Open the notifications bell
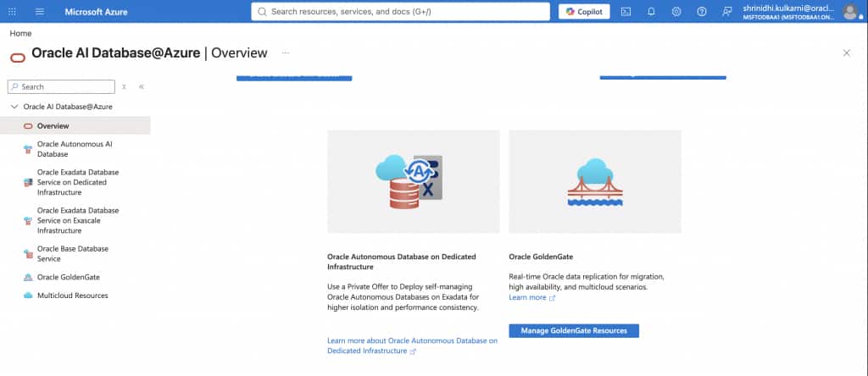The height and width of the screenshot is (376, 868). 651,12
